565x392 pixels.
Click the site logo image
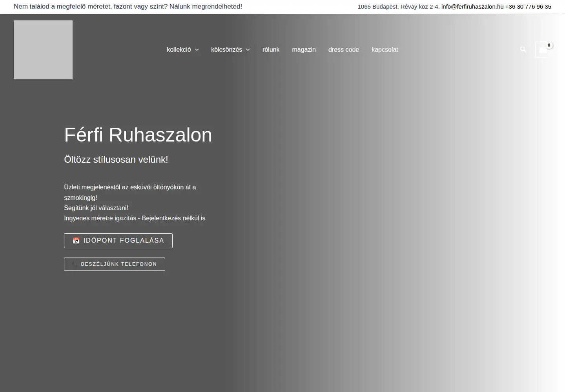(x=43, y=50)
